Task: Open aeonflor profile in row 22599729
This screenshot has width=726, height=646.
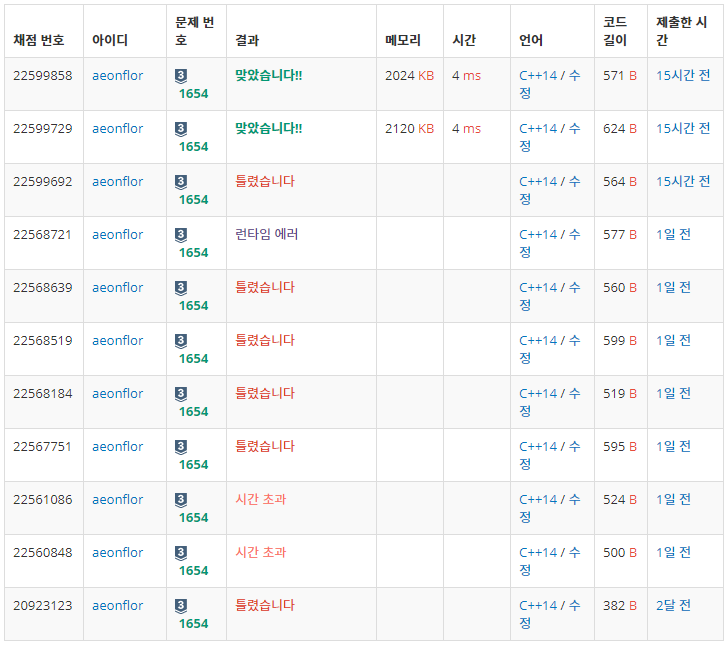Action: pyautogui.click(x=118, y=129)
